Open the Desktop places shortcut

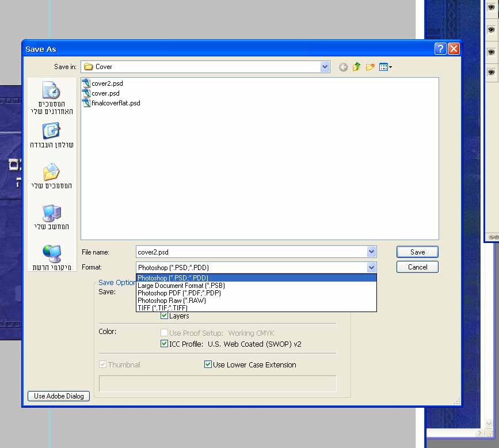point(52,136)
